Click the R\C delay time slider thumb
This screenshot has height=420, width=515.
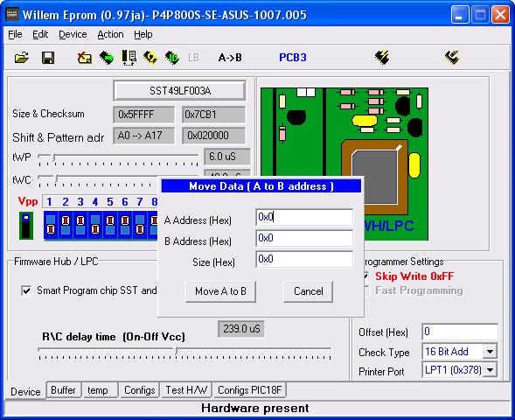tap(176, 351)
